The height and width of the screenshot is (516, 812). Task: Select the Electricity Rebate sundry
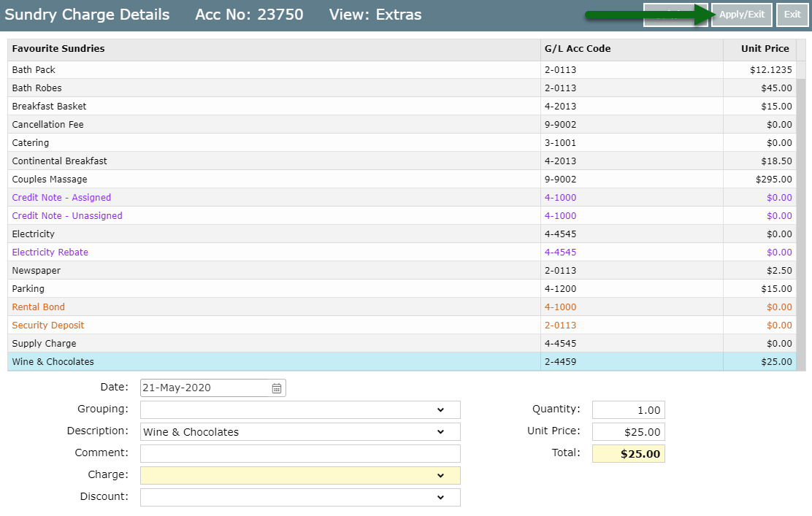click(x=402, y=252)
